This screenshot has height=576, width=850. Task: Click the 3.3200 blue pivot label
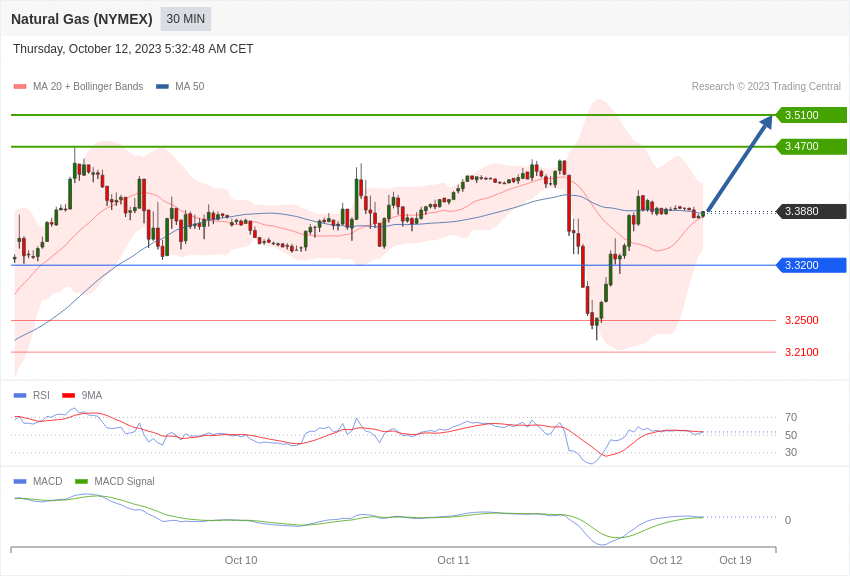811,265
